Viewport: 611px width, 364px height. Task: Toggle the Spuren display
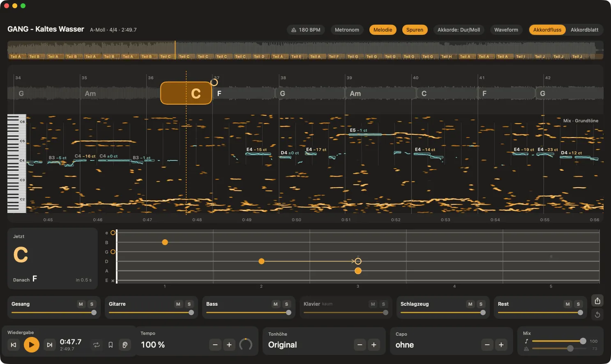coord(415,30)
